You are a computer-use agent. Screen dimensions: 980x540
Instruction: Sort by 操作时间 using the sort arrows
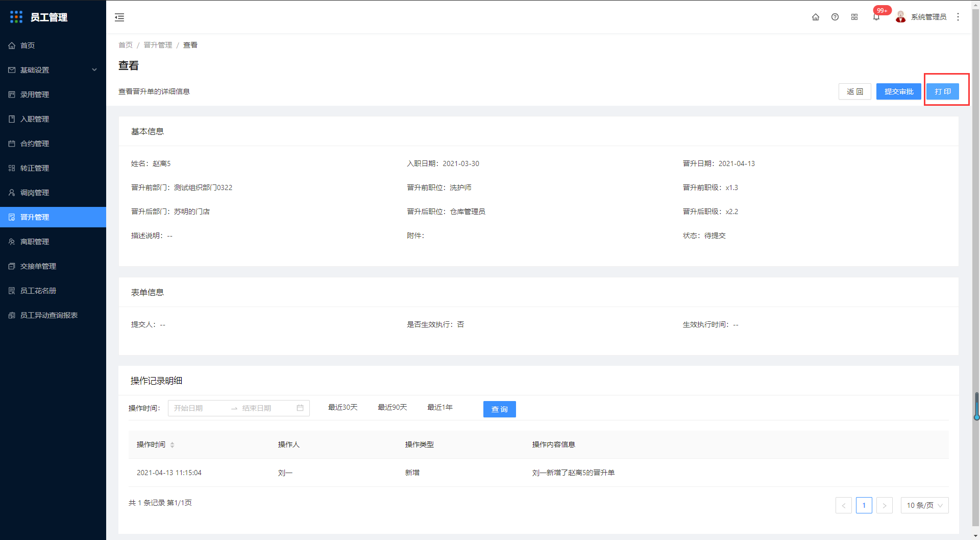click(172, 445)
